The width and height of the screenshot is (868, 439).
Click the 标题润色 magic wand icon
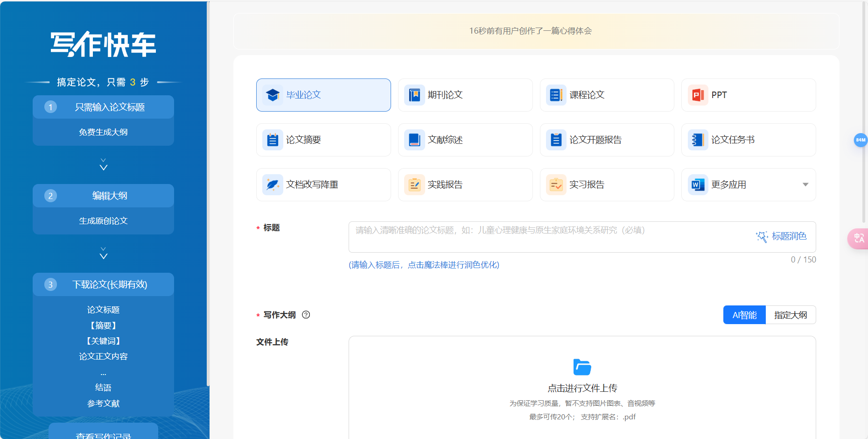[762, 236]
